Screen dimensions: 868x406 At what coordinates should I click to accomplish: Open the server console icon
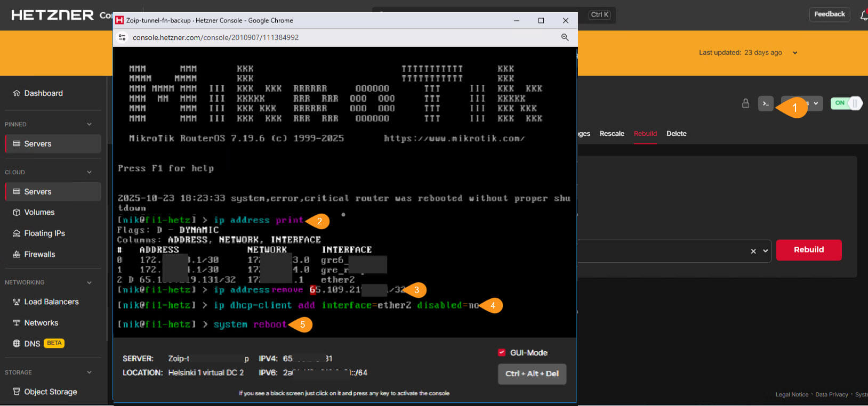[766, 103]
